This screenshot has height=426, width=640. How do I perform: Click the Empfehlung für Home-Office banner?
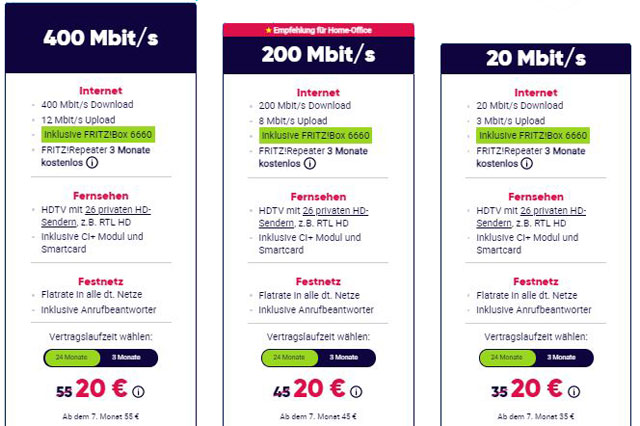(x=317, y=31)
